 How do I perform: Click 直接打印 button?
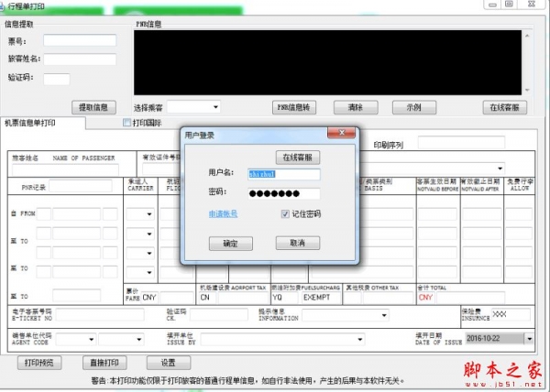tap(104, 363)
